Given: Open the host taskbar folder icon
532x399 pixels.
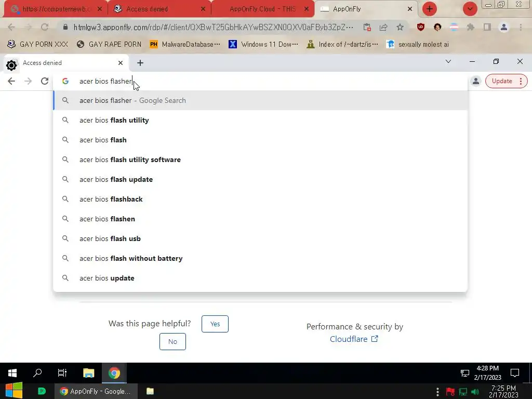Looking at the screenshot, I should point(150,391).
